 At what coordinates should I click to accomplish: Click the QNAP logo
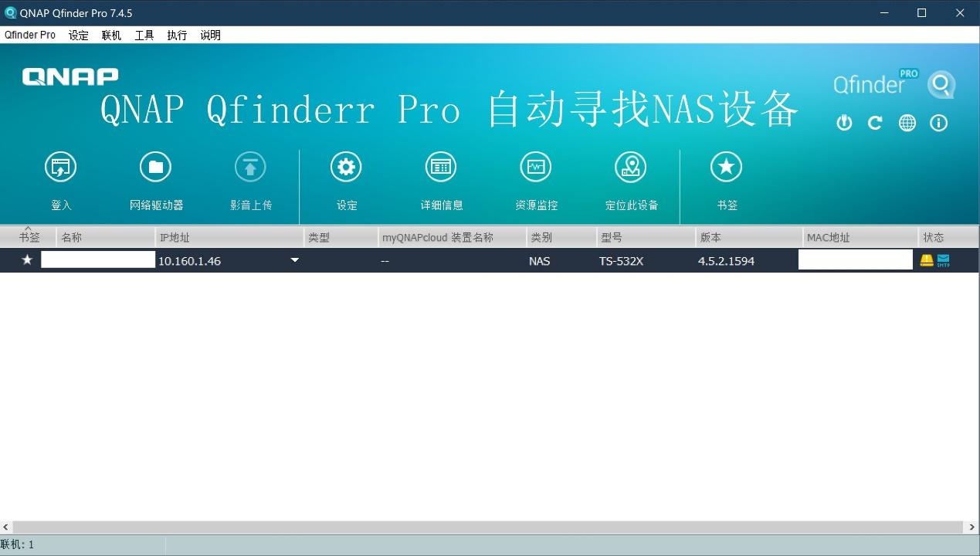[70, 76]
